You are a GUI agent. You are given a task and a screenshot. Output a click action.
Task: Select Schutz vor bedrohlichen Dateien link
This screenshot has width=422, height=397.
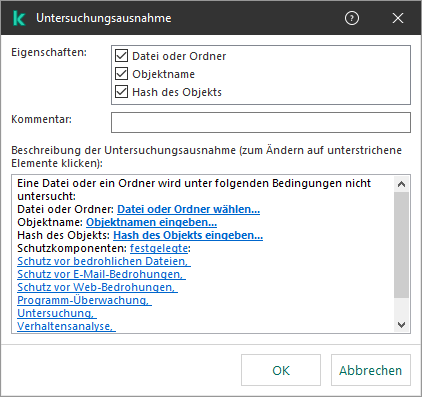coord(104,261)
